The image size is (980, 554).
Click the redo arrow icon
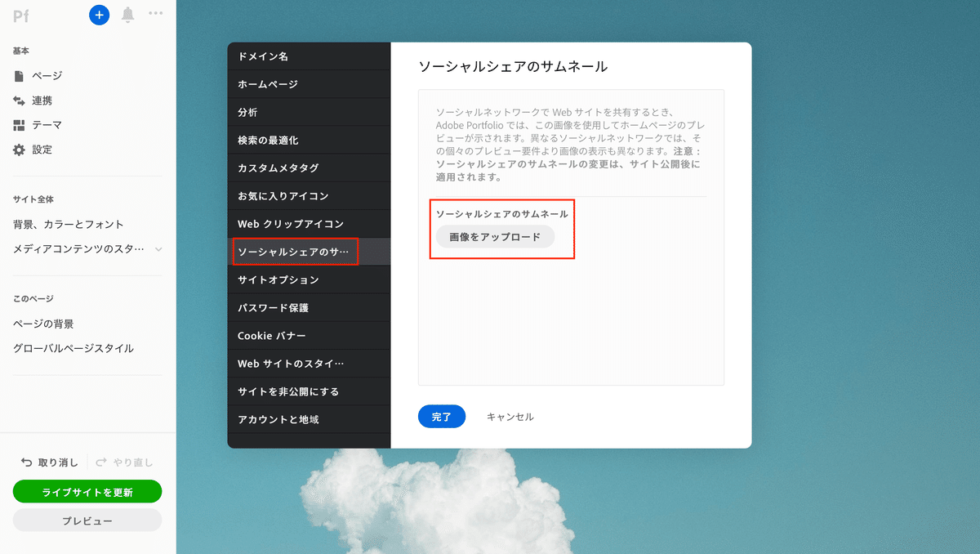[102, 462]
